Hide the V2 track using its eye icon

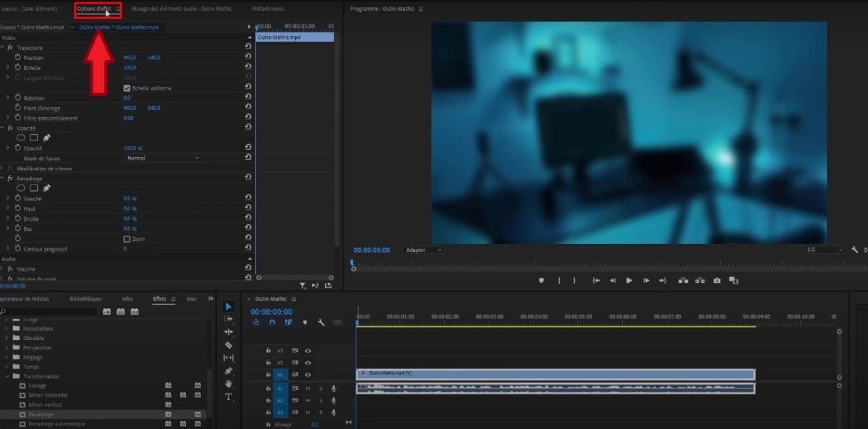(x=308, y=362)
